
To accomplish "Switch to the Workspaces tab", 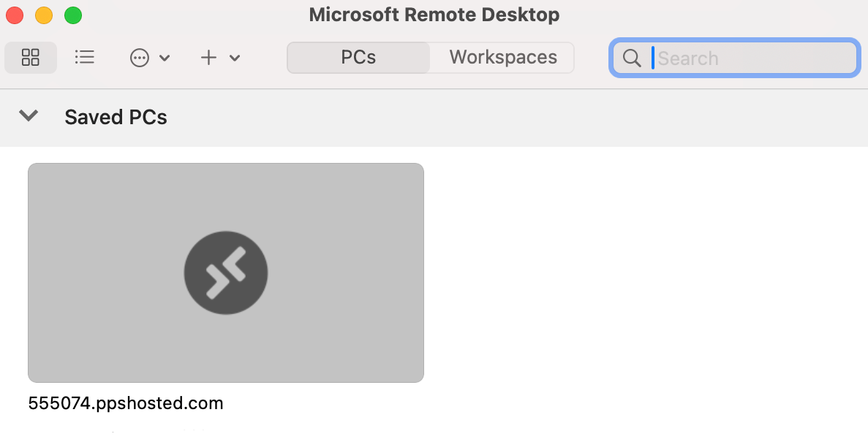I will click(502, 58).
